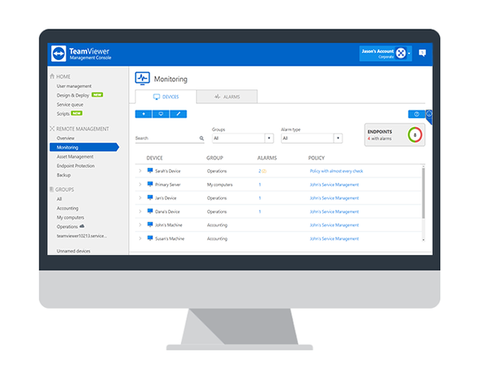Click the monitor icon toolbar button

(x=161, y=114)
